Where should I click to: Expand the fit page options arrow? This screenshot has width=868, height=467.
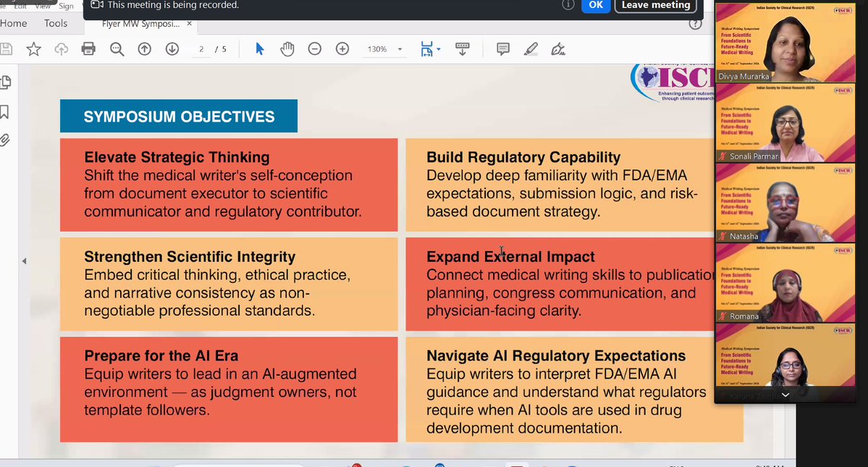pos(439,49)
